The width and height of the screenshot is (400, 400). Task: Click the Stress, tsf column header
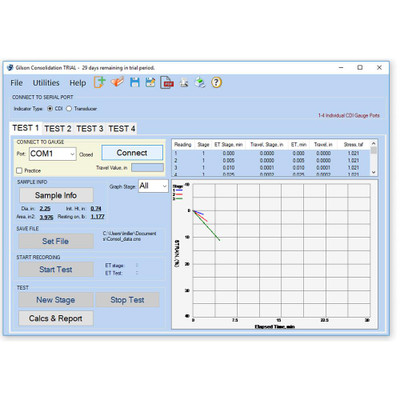pos(353,144)
